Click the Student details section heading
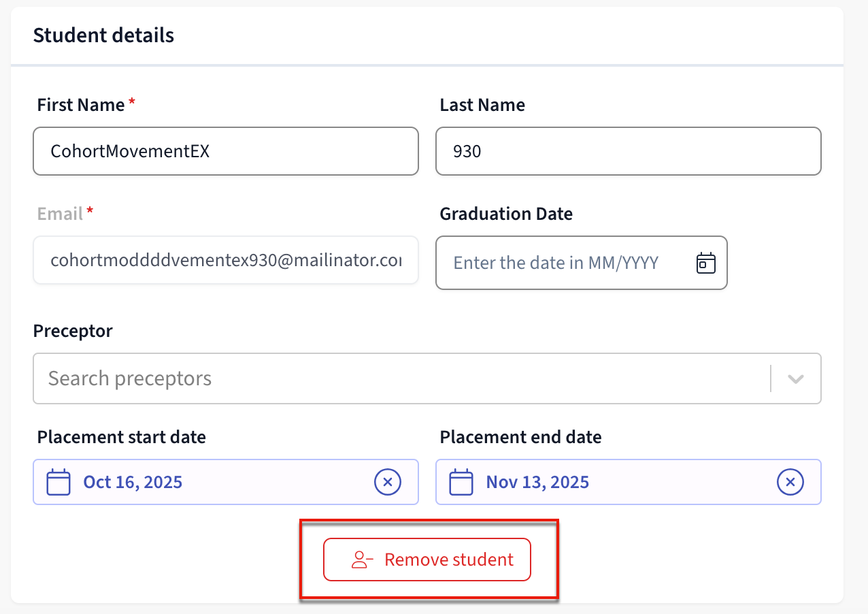Viewport: 868px width, 614px height. coord(103,35)
